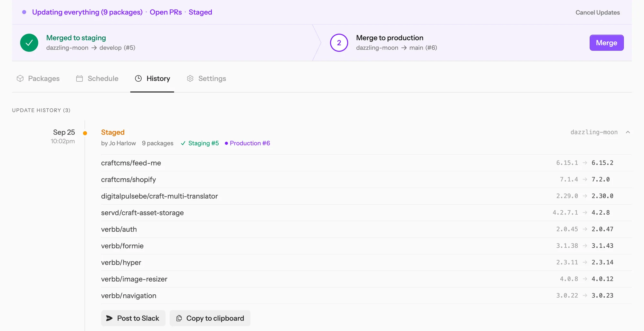
Task: Click the Settings gear icon
Action: click(190, 78)
